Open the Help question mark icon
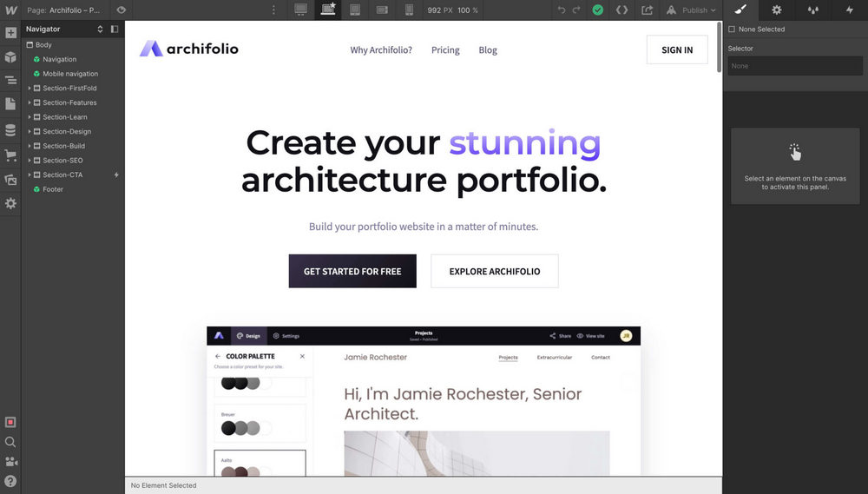868x494 pixels. (x=10, y=481)
